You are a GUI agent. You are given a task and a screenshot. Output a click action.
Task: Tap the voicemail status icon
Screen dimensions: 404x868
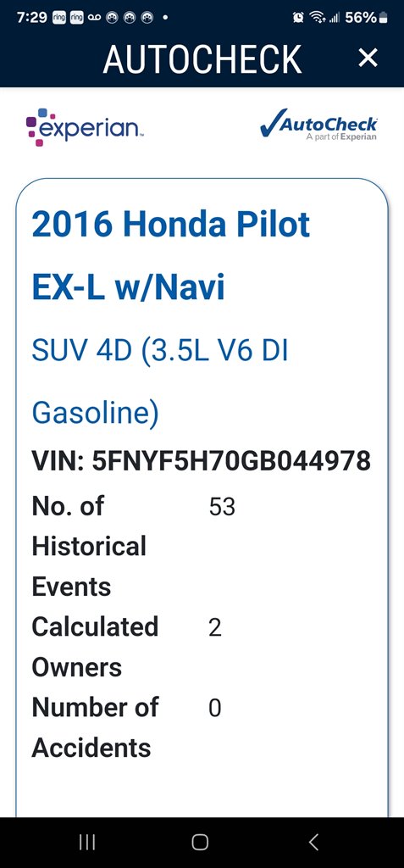pos(95,18)
